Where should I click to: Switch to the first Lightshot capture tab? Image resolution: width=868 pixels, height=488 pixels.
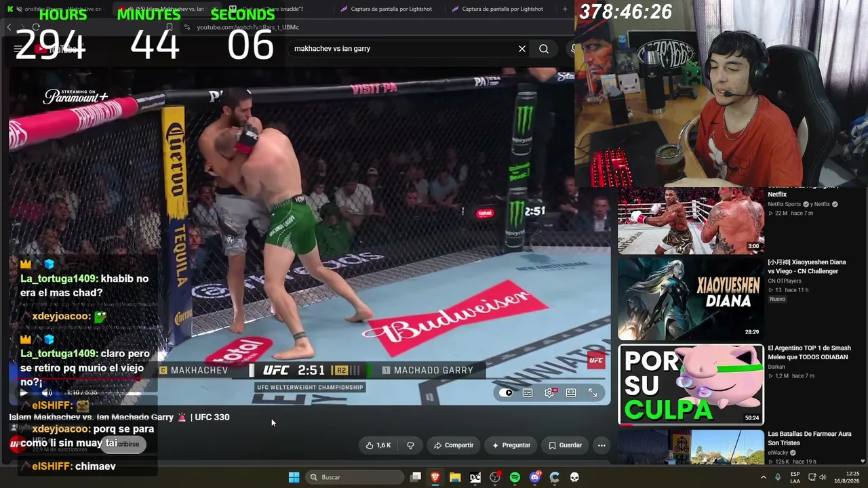(388, 9)
